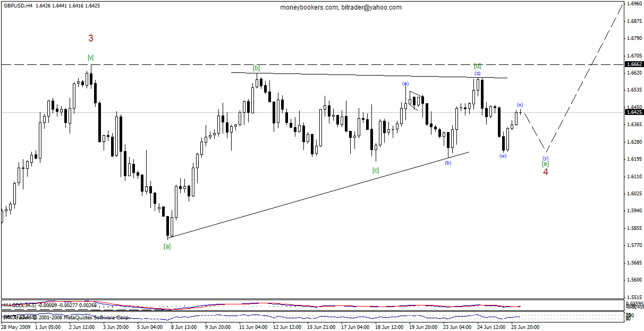
Task: Click the 1.6195 price axis label
Action: (635, 159)
